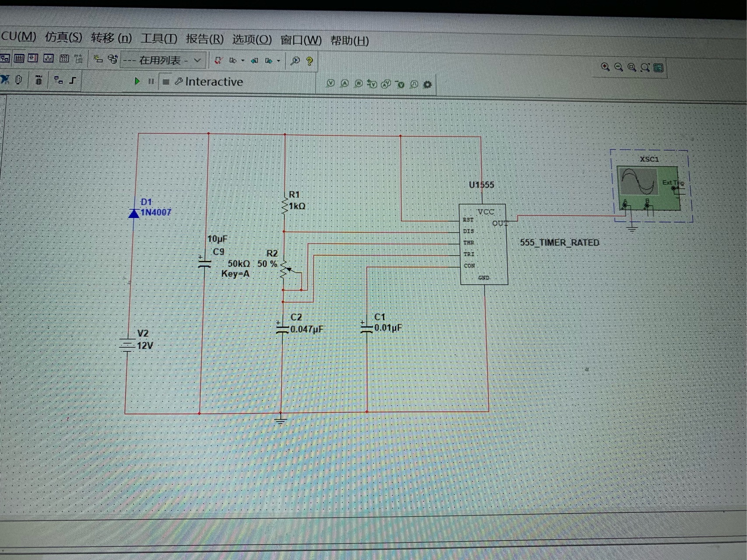Select the digital probe icon
Viewport: 747px width, 560px height.
414,84
